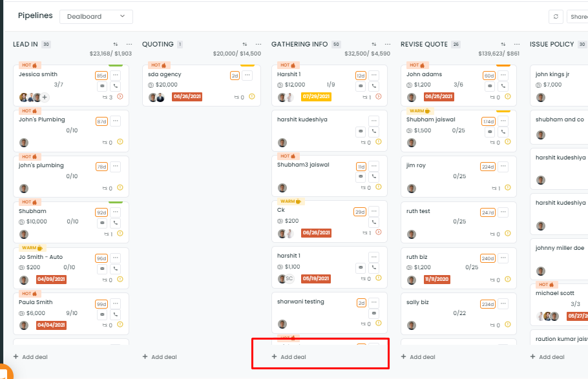Open the QUOTING column options menu
The width and height of the screenshot is (588, 379).
258,45
